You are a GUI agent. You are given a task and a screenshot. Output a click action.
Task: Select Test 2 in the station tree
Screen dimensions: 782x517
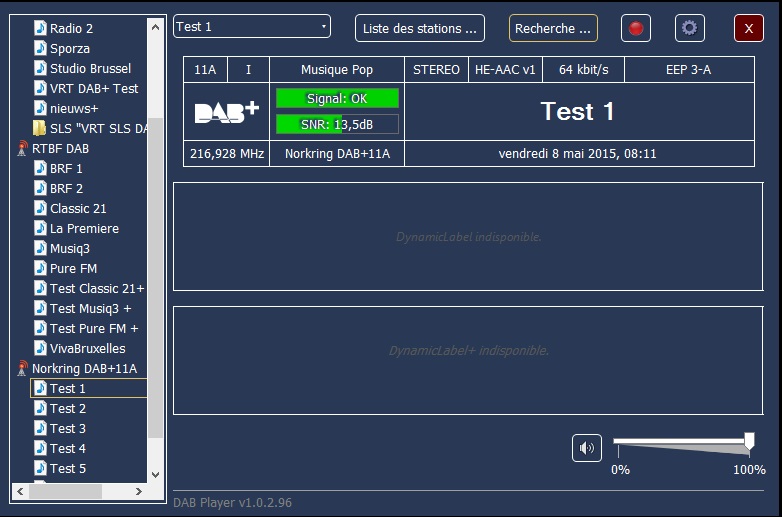[x=67, y=408]
